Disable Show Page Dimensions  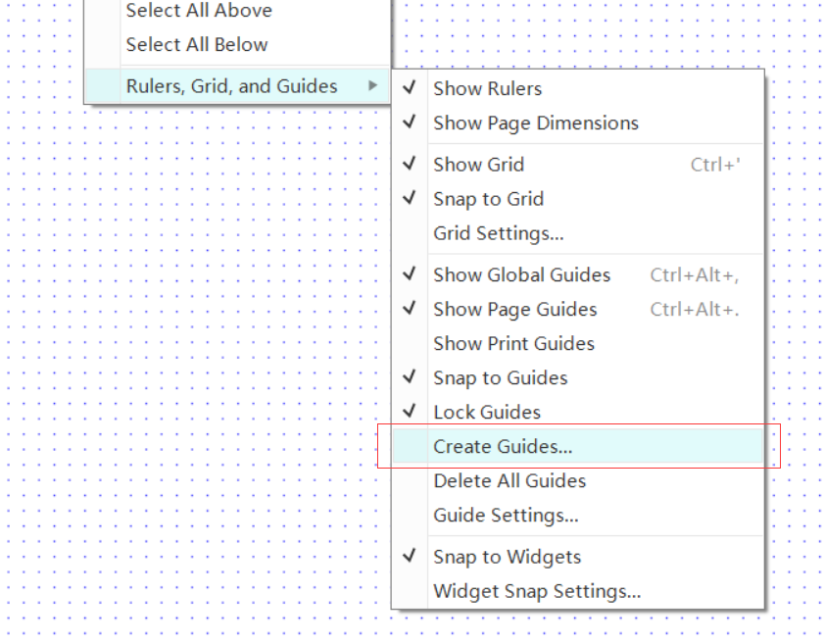(535, 123)
